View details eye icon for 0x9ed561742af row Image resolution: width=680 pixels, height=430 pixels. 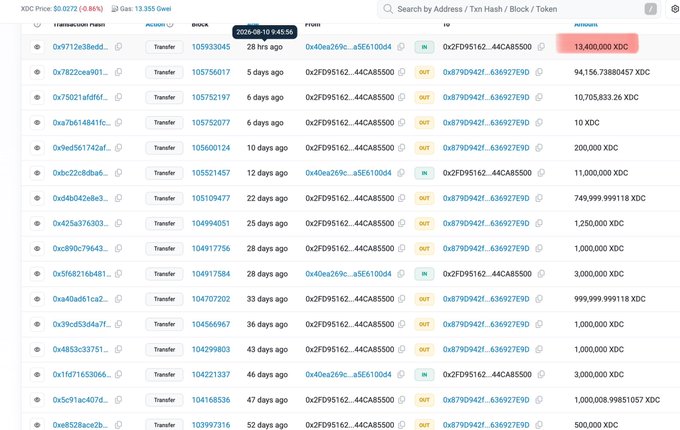pyautogui.click(x=37, y=148)
